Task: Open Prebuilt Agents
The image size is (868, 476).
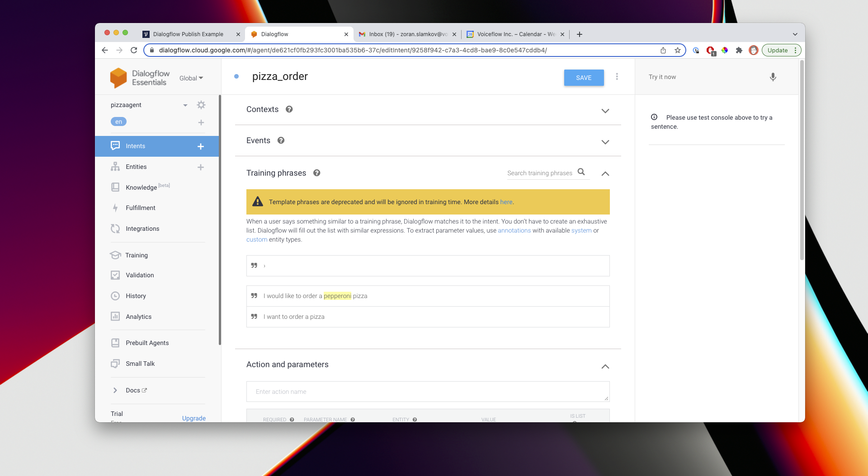Action: pos(147,343)
